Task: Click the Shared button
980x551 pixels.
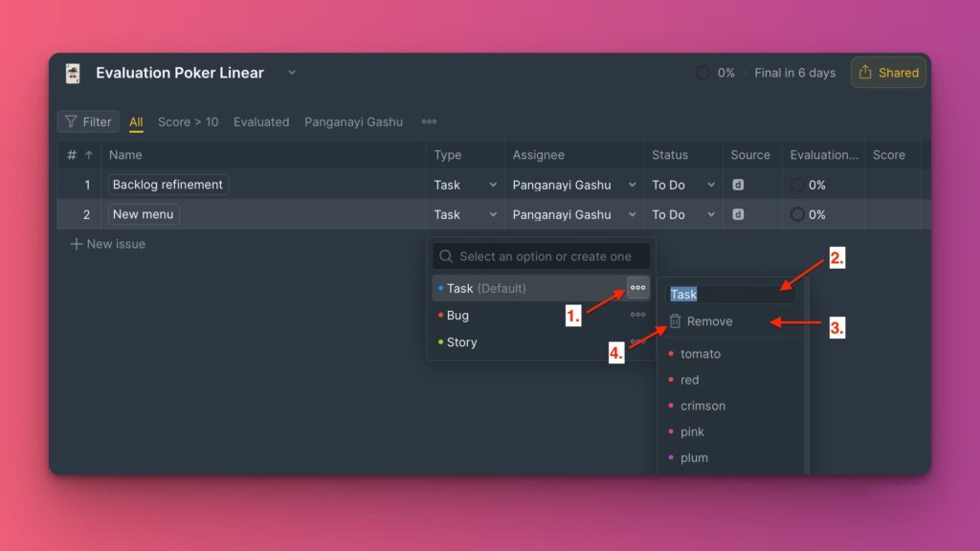Action: pyautogui.click(x=888, y=73)
